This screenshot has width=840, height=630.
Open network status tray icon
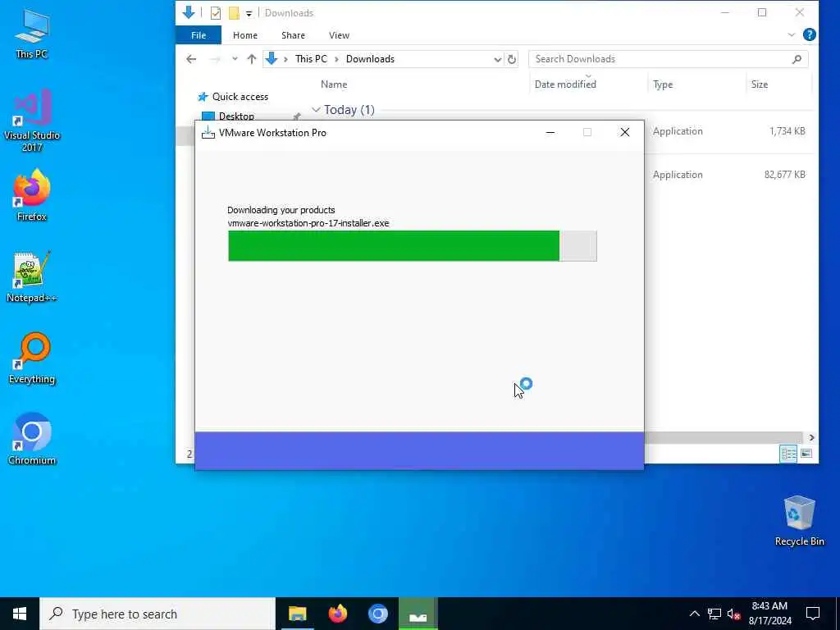coord(714,614)
